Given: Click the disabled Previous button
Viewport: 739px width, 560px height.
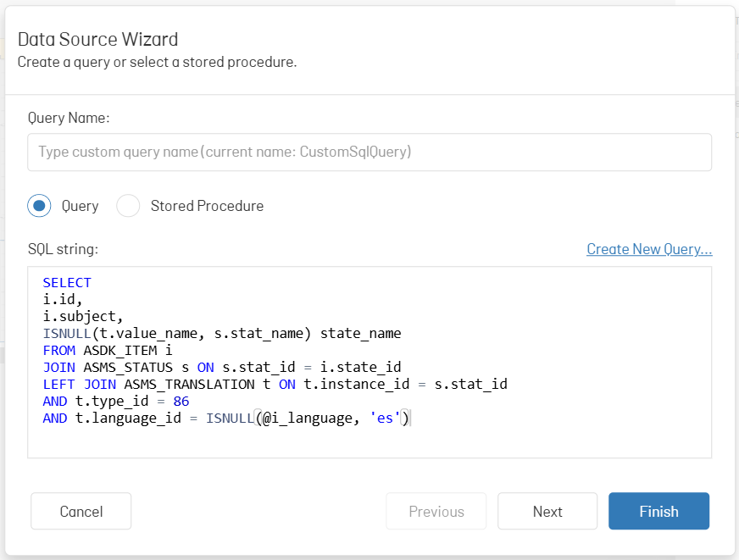Looking at the screenshot, I should click(x=436, y=511).
